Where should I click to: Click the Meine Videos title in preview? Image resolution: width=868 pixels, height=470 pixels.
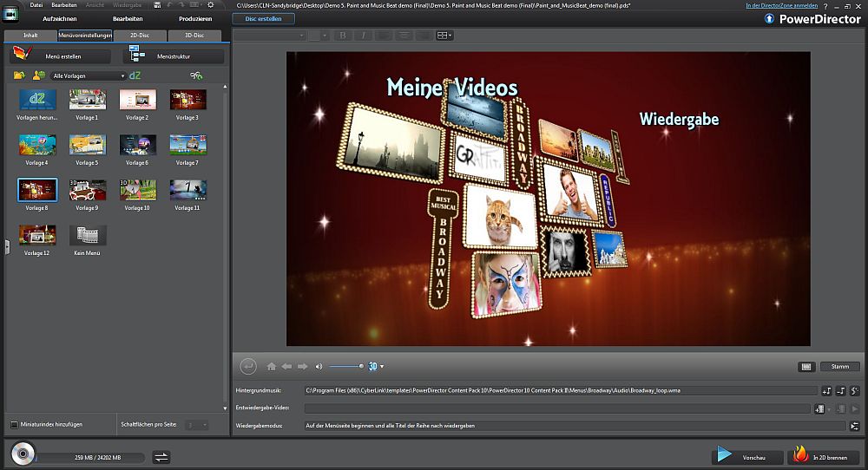coord(452,88)
